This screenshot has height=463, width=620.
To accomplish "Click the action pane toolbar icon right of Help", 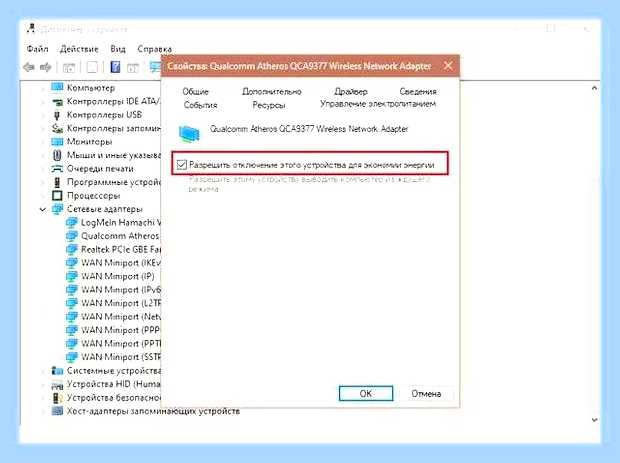I will tap(133, 68).
